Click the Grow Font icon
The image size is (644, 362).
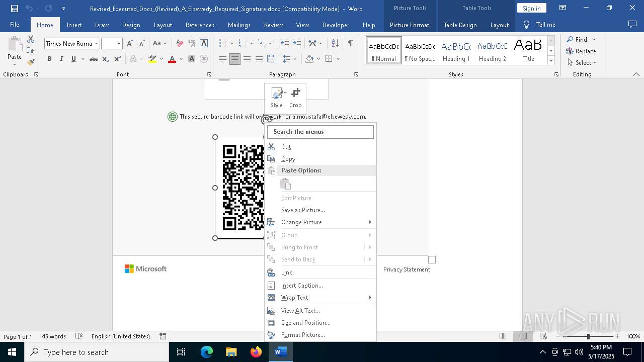[x=130, y=43]
